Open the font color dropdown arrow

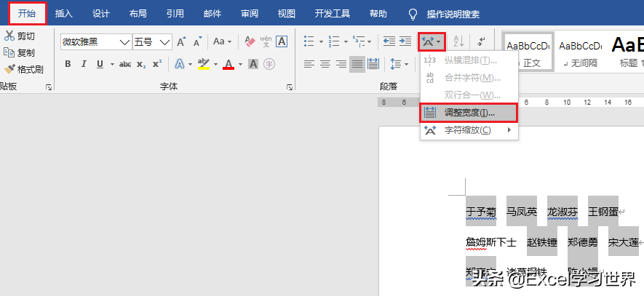tap(240, 65)
